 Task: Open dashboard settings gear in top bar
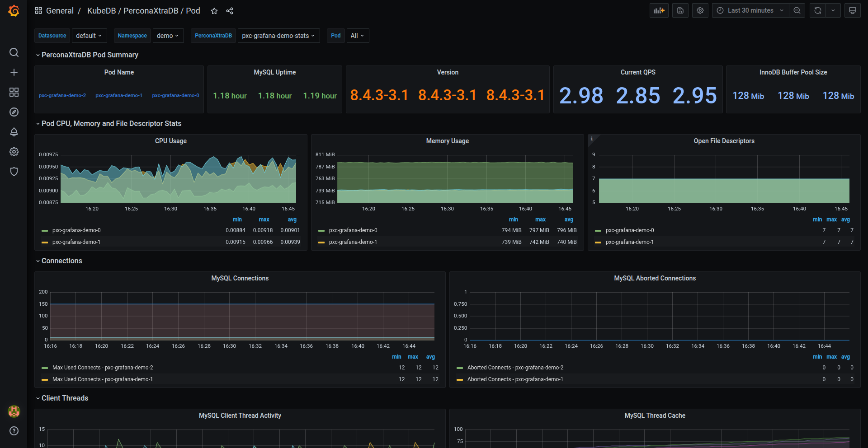[700, 10]
